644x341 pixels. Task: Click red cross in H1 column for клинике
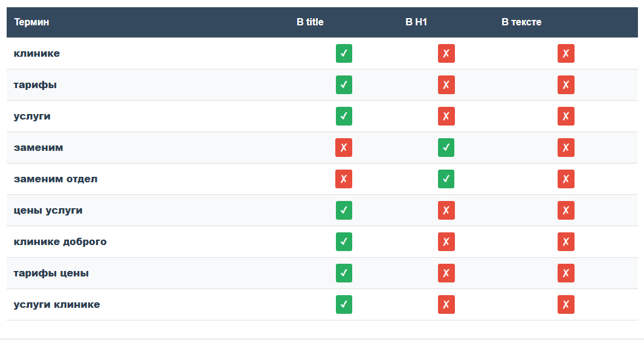[x=446, y=53]
